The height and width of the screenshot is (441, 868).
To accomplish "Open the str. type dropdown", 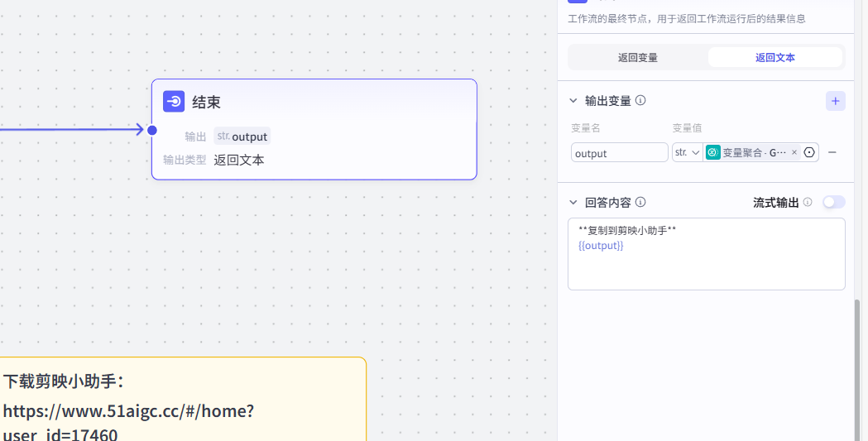I will [x=687, y=152].
